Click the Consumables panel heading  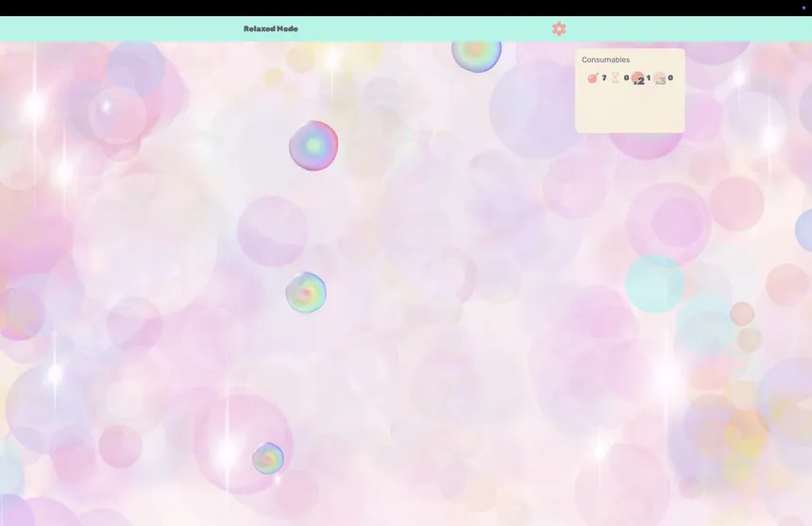click(605, 59)
